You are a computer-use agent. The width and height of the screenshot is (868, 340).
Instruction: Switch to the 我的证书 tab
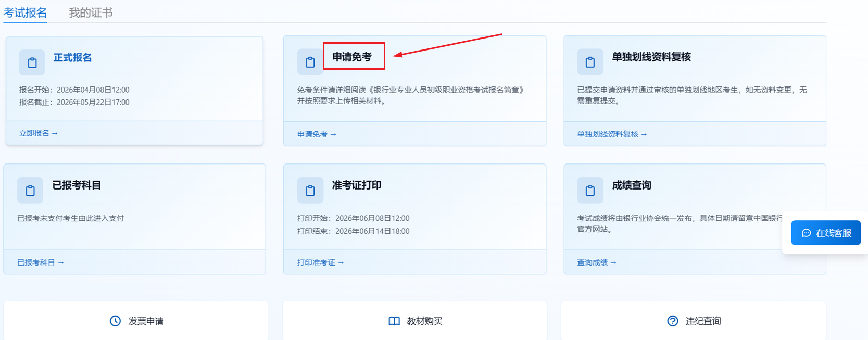[x=91, y=12]
